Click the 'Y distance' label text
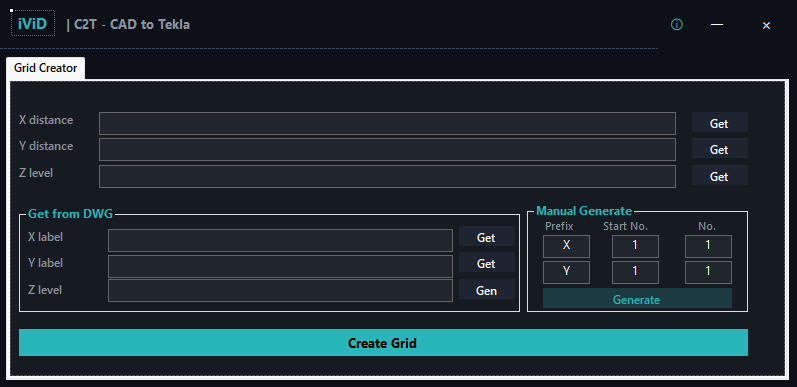Image resolution: width=797 pixels, height=387 pixels. [46, 146]
